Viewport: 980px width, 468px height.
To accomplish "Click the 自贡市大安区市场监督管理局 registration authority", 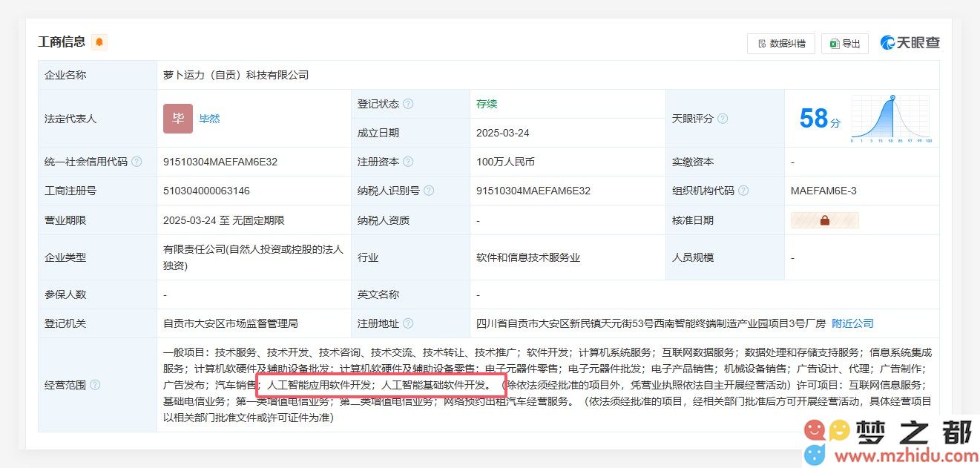I will pos(231,323).
